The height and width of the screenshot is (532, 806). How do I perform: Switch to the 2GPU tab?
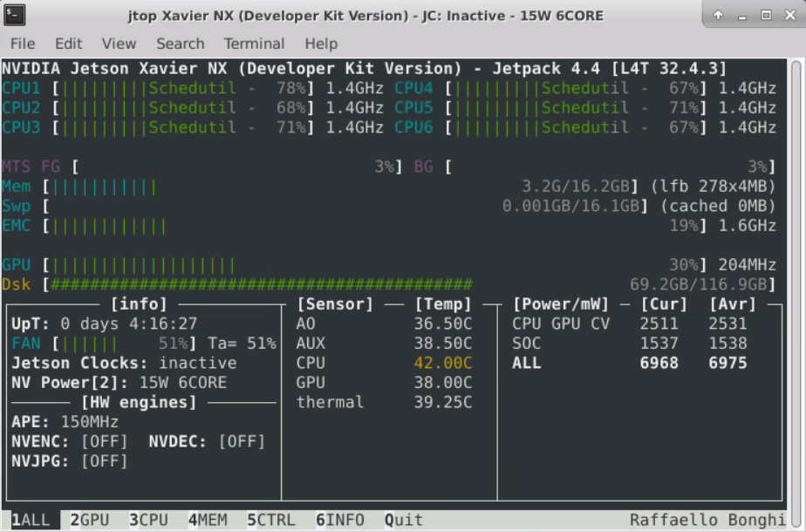[x=90, y=520]
